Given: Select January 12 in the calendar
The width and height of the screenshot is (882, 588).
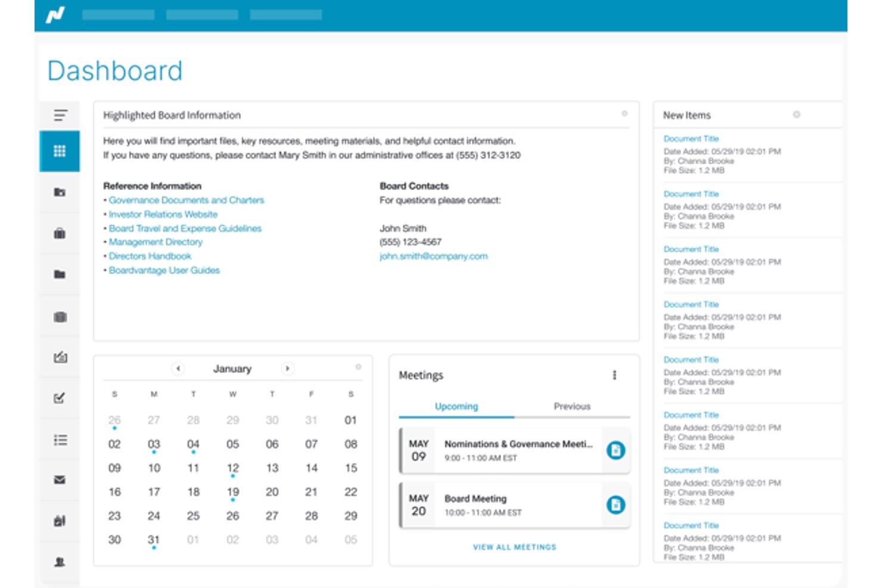Looking at the screenshot, I should tap(232, 468).
